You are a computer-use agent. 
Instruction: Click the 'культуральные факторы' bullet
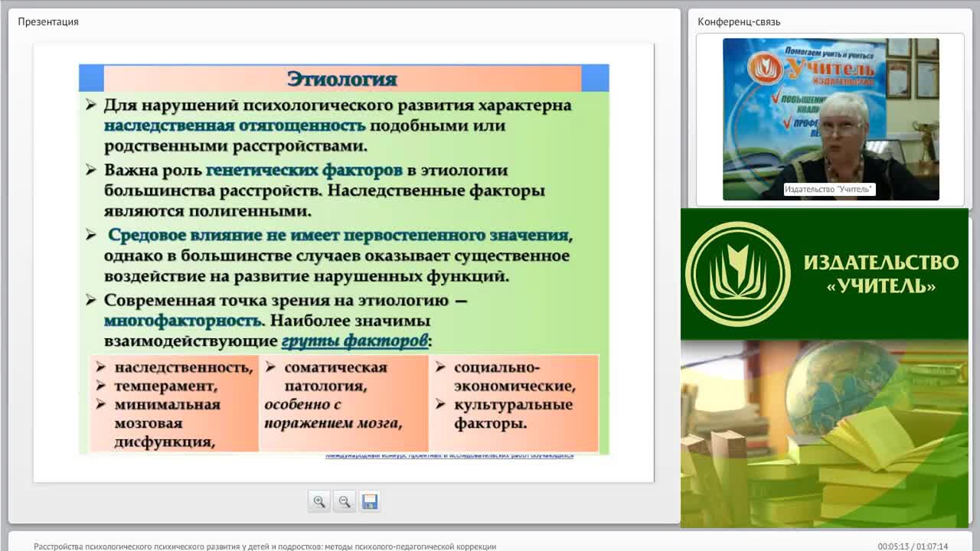tap(513, 414)
